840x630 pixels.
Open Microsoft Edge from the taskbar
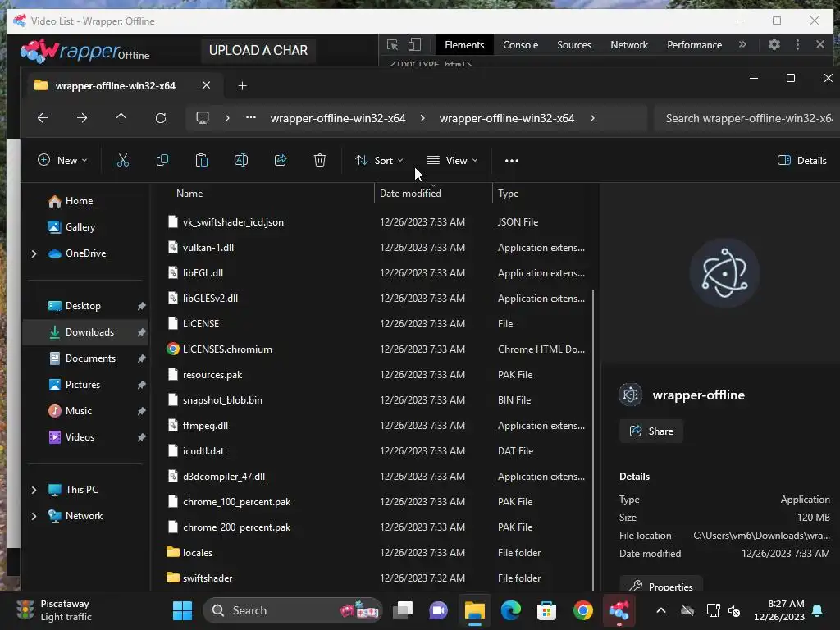pos(510,610)
